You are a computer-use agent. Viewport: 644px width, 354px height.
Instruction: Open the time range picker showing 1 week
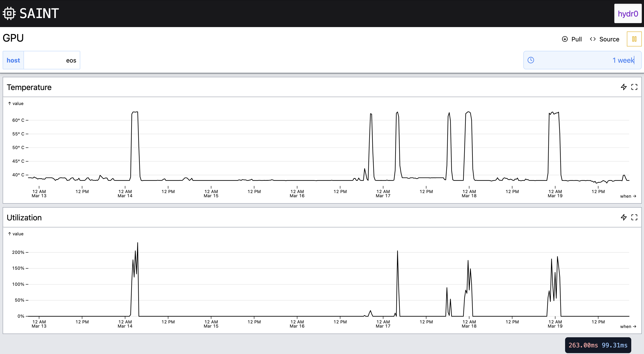(x=623, y=60)
